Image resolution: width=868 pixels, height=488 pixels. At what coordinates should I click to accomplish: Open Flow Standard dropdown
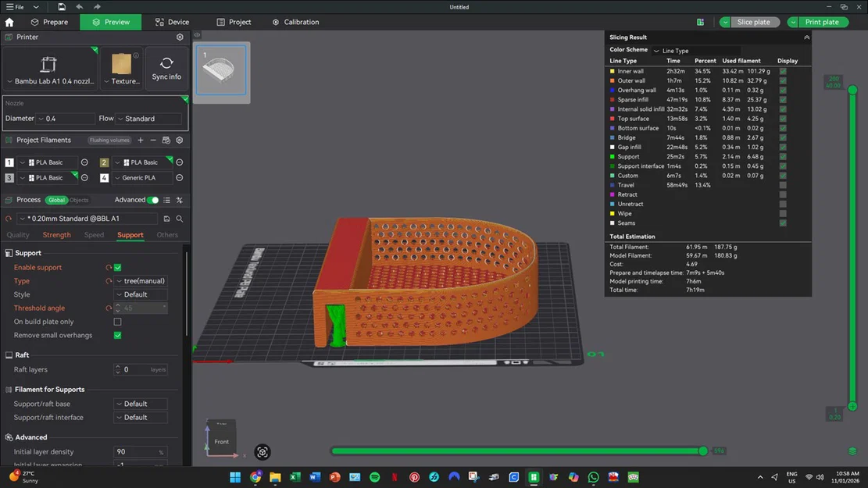point(148,119)
